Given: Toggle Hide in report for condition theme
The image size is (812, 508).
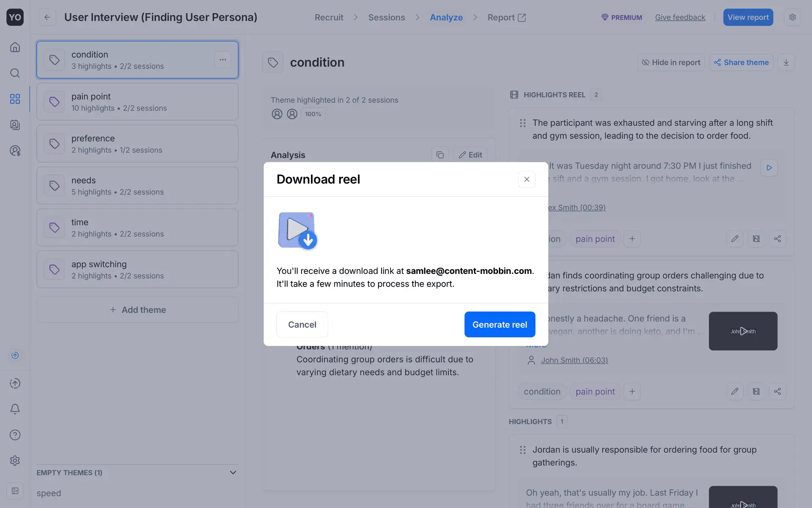Looking at the screenshot, I should pyautogui.click(x=671, y=62).
